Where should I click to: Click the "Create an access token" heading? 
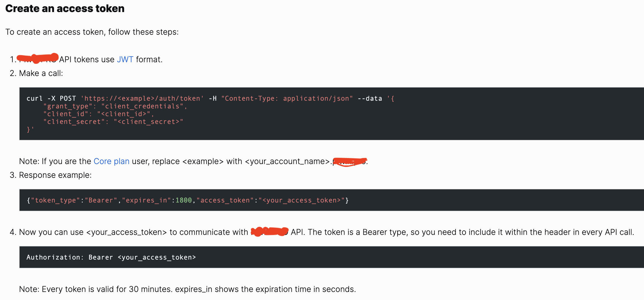pyautogui.click(x=65, y=8)
